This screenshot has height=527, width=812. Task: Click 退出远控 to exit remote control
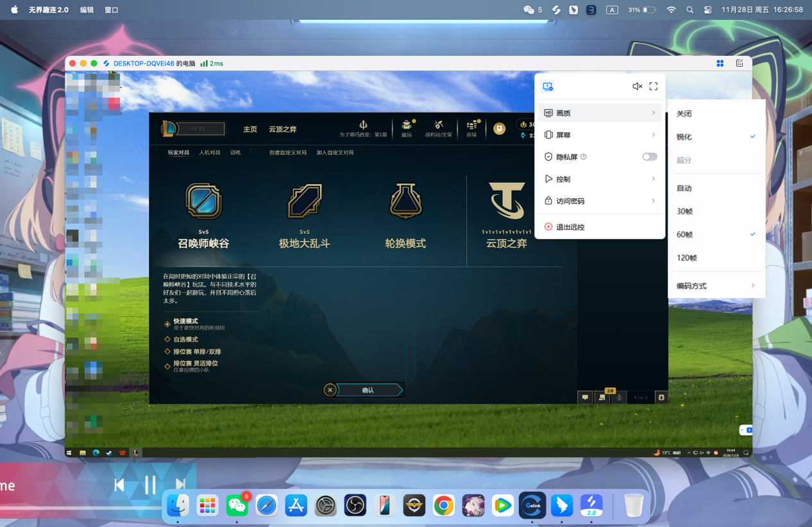tap(570, 227)
